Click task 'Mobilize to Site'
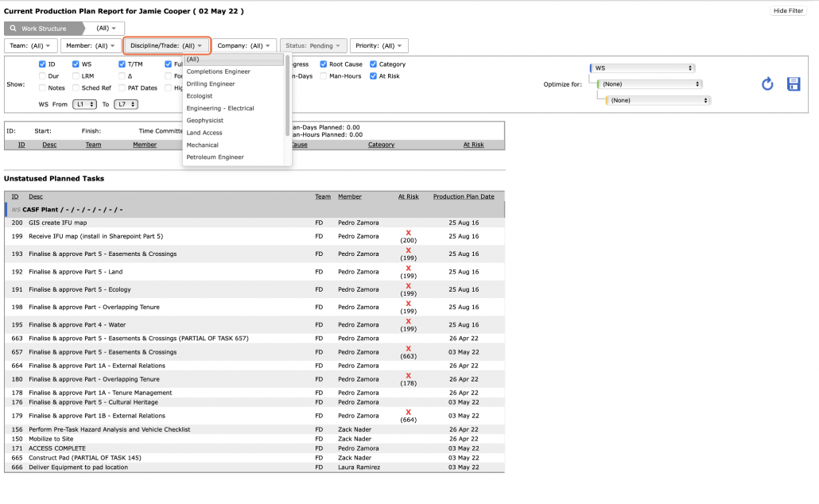819x504 pixels. [51, 440]
